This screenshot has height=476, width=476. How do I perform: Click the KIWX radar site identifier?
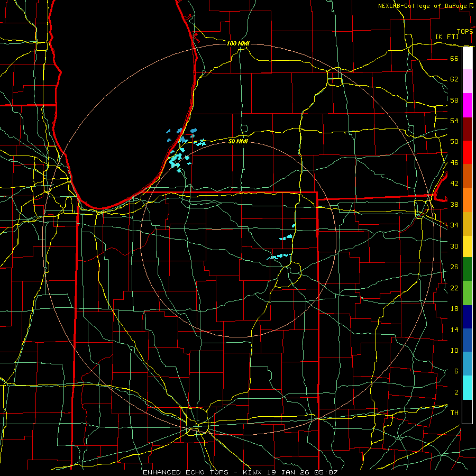click(x=253, y=472)
